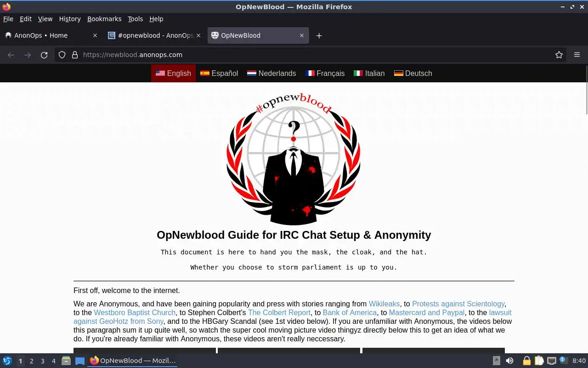Open the Wikileaks link
This screenshot has height=368, width=588.
384,304
